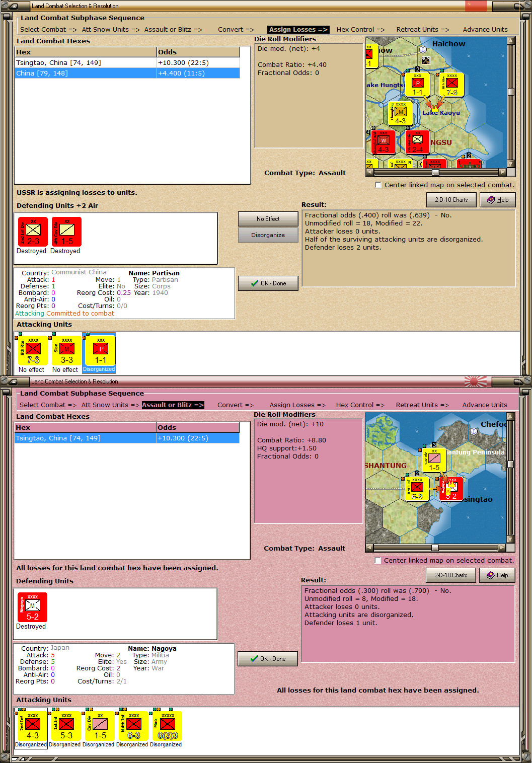
Task: Click the red 4-3 counter on upper map
Action: [384, 142]
